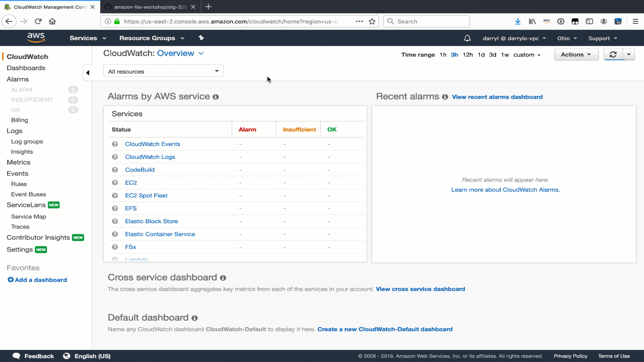The width and height of the screenshot is (644, 362).
Task: Open Log groups in the sidebar
Action: [x=27, y=142]
